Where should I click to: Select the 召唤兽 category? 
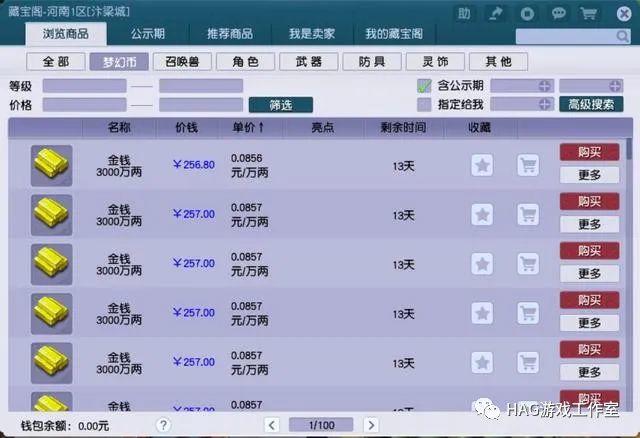coord(182,62)
